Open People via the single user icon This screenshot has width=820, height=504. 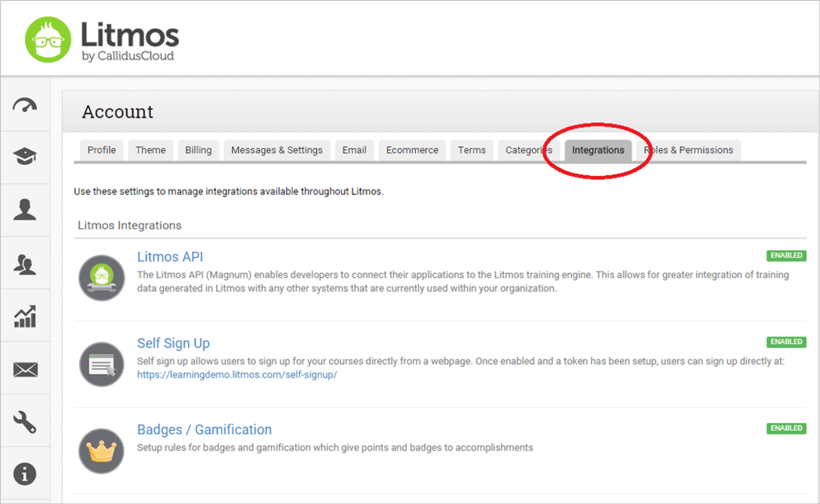pyautogui.click(x=25, y=210)
